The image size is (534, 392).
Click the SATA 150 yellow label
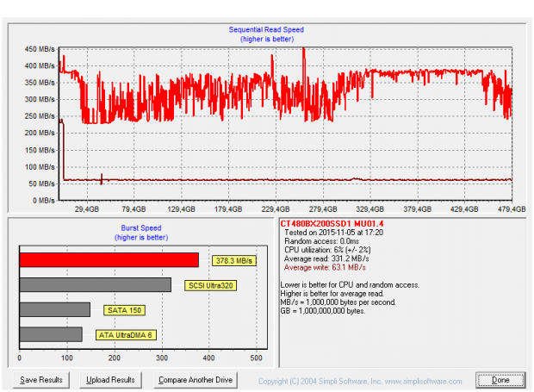pyautogui.click(x=122, y=309)
